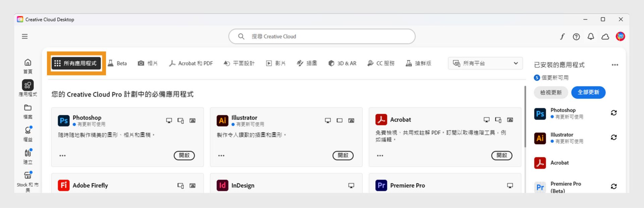Viewport: 644px width, 208px height.
Task: Click 開啟 button for Illustrator
Action: point(343,155)
